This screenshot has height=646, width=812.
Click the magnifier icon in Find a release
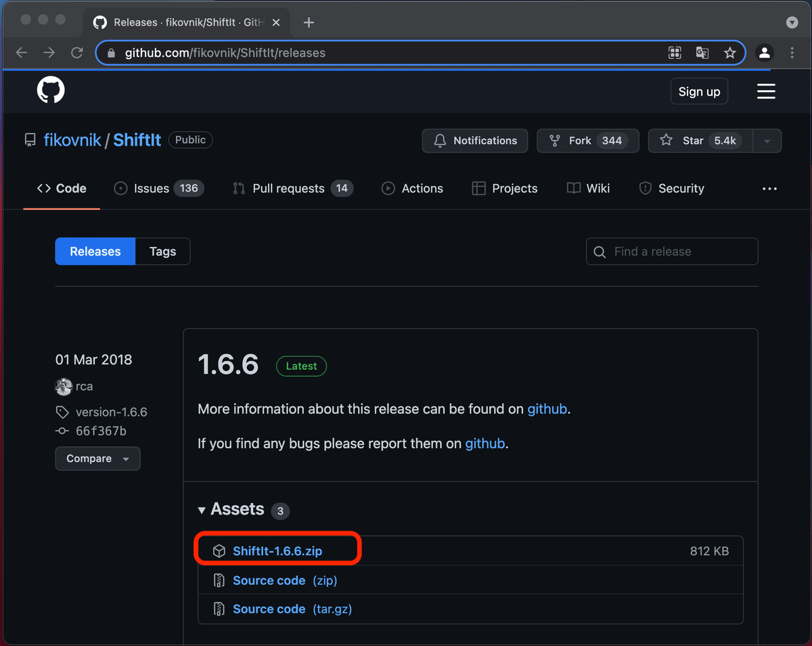coord(600,252)
